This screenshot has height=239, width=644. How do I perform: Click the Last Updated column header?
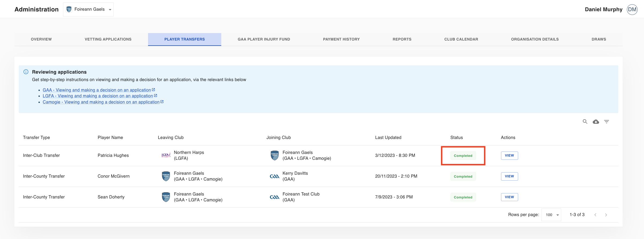coord(388,137)
